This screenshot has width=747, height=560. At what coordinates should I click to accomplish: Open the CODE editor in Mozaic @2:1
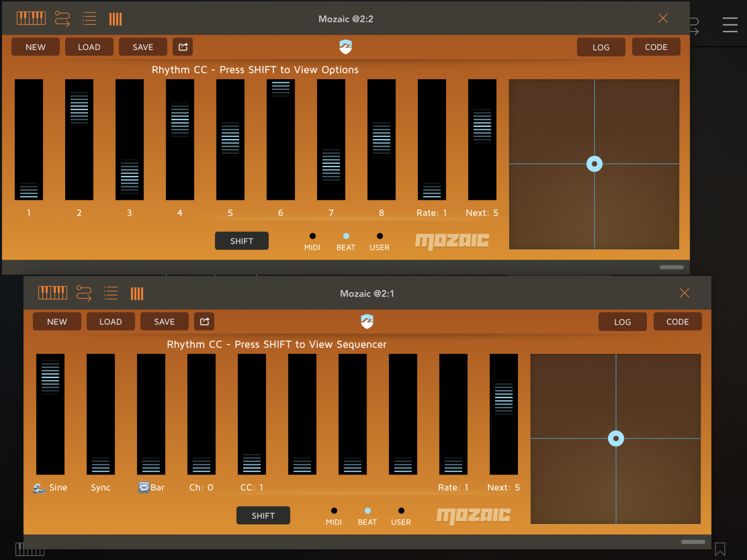(677, 321)
